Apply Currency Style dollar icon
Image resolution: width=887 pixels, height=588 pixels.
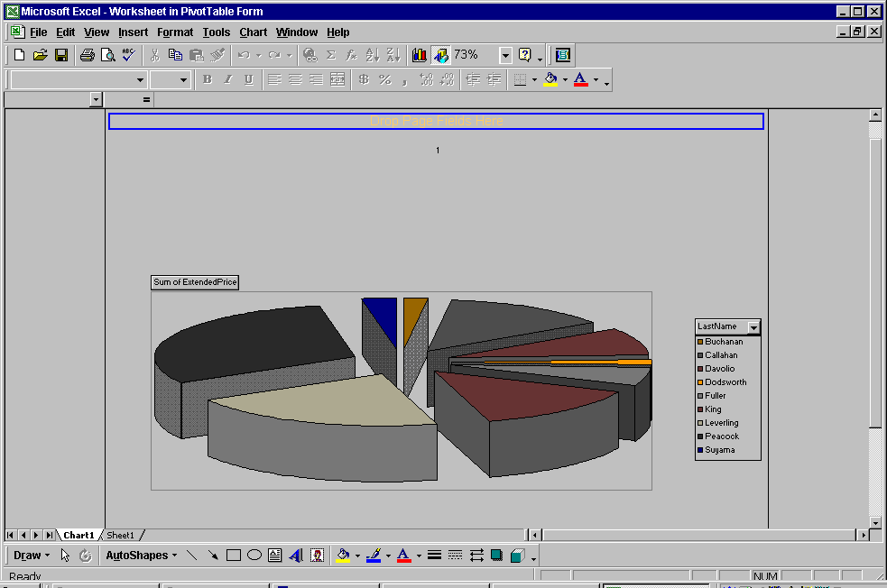pyautogui.click(x=364, y=79)
